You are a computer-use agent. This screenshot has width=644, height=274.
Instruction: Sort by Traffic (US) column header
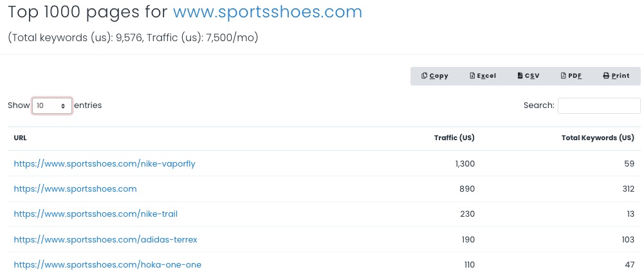click(454, 138)
